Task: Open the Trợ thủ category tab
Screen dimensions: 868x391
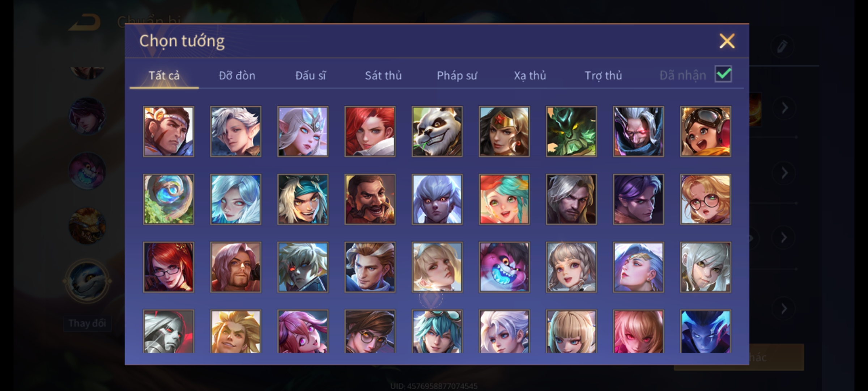Action: pyautogui.click(x=603, y=76)
